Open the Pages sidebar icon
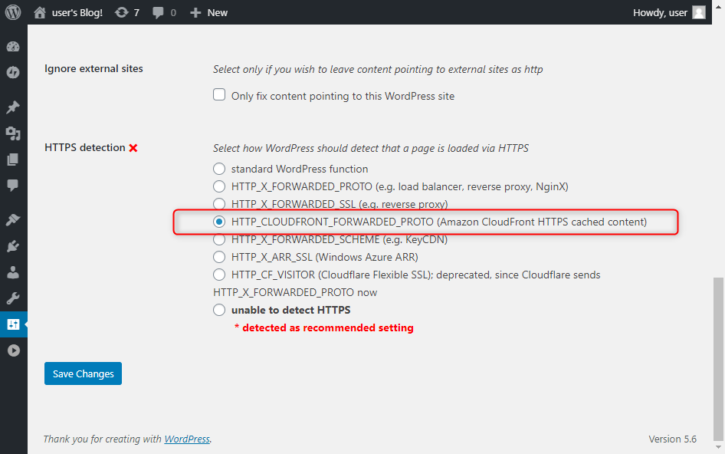 click(13, 160)
